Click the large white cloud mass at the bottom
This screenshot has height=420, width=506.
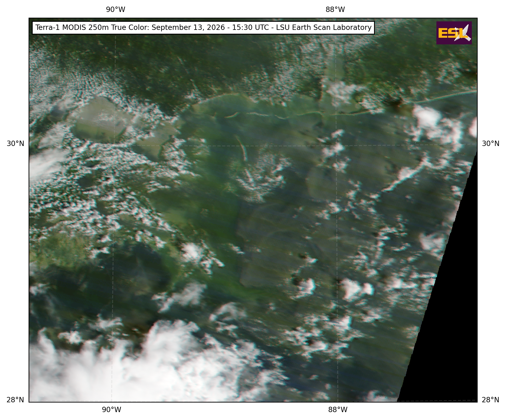125,366
